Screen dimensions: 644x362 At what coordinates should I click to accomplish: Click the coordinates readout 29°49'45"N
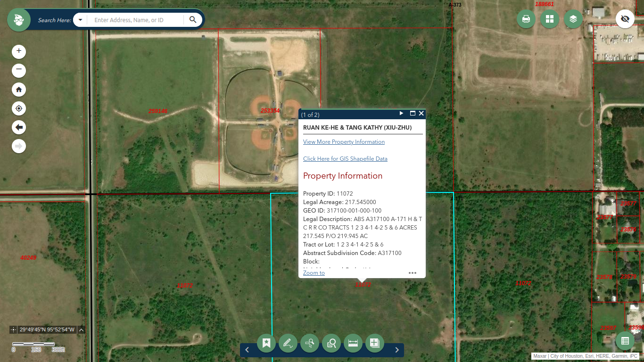pyautogui.click(x=47, y=330)
